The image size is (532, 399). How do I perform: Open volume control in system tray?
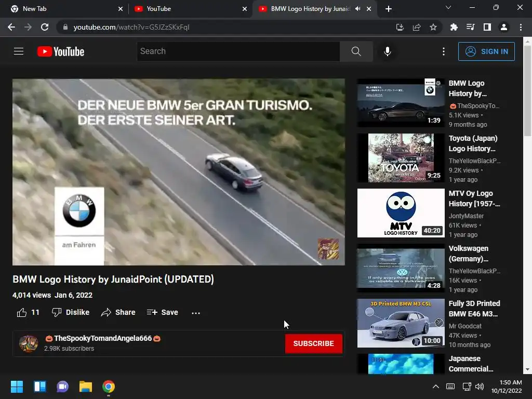480,387
